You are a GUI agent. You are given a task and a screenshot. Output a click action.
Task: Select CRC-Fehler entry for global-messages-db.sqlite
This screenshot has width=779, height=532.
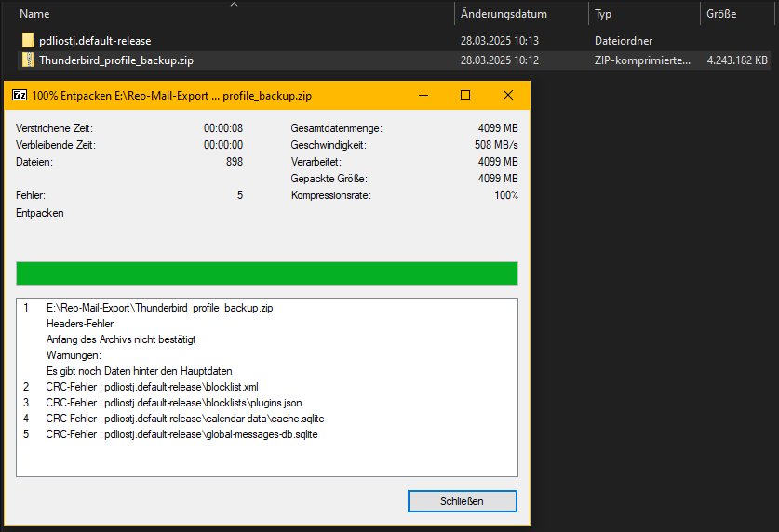click(x=181, y=434)
